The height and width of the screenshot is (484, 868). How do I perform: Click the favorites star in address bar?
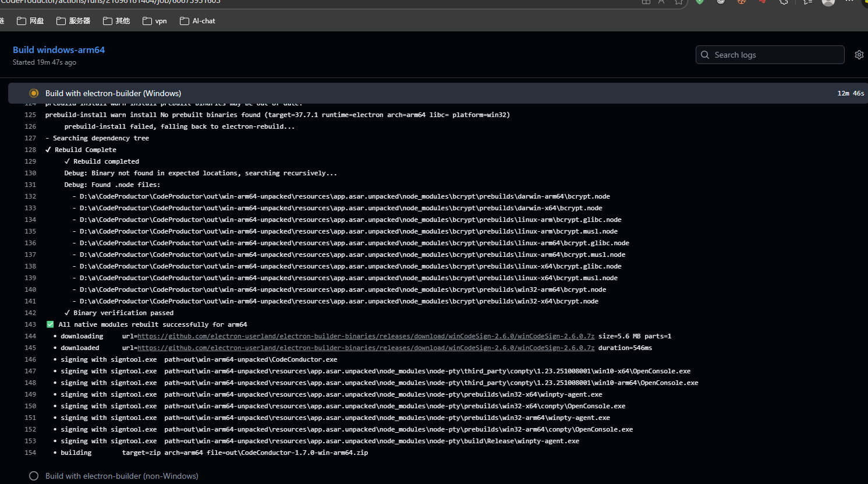pos(679,2)
